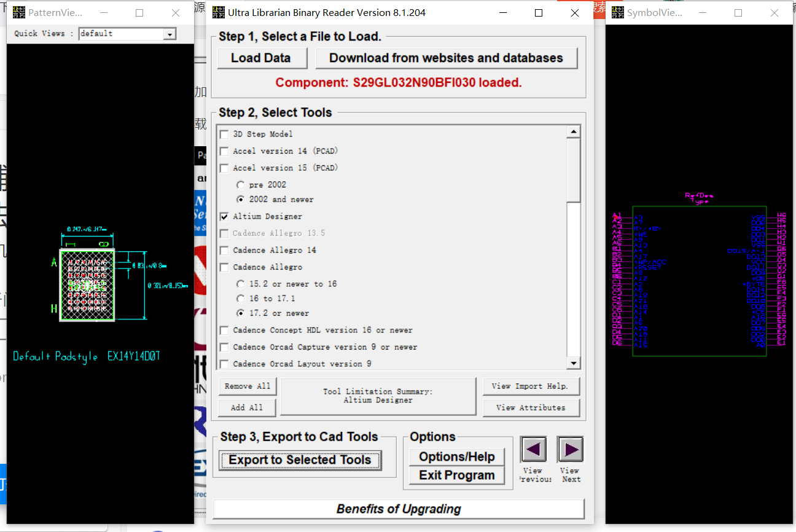Uncheck the Altium Designer checkbox

224,216
